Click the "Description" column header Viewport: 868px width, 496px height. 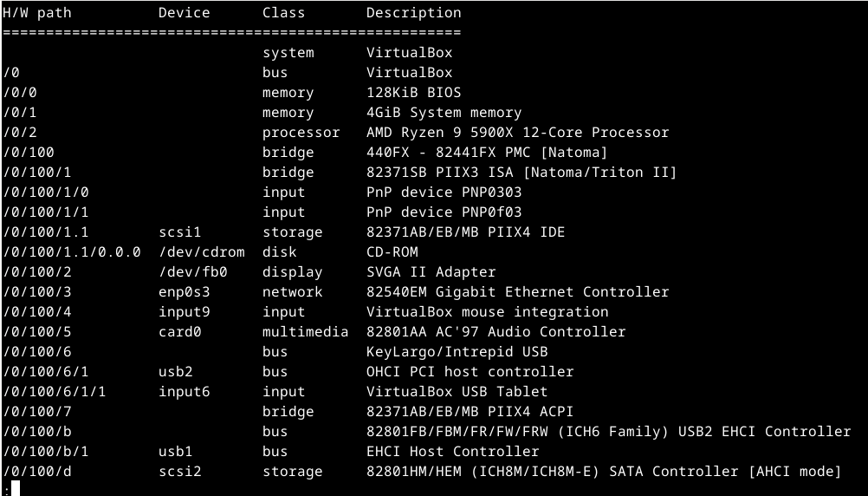(x=413, y=13)
